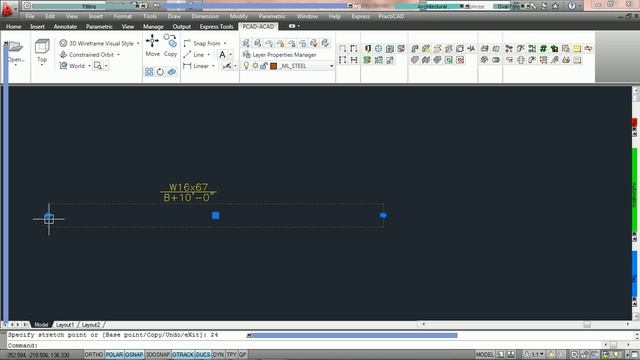The height and width of the screenshot is (360, 640).
Task: Click the first layer tools icon
Action: pyautogui.click(x=246, y=43)
